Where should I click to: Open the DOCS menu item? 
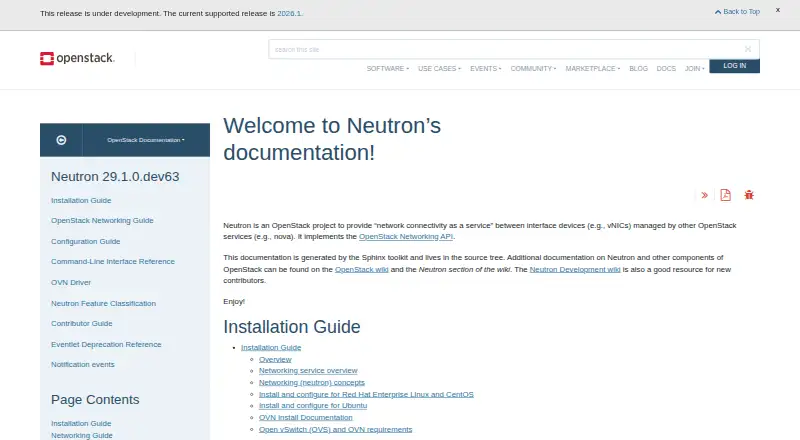[x=666, y=68]
